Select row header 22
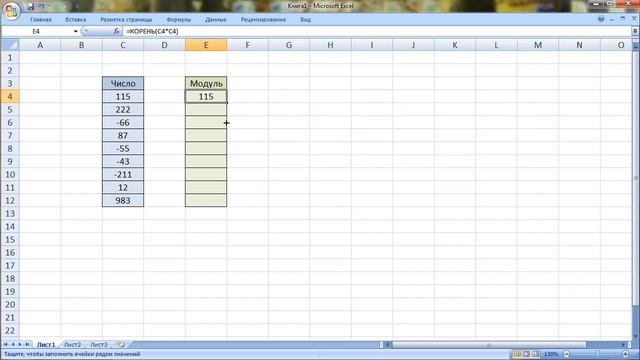 [10, 330]
